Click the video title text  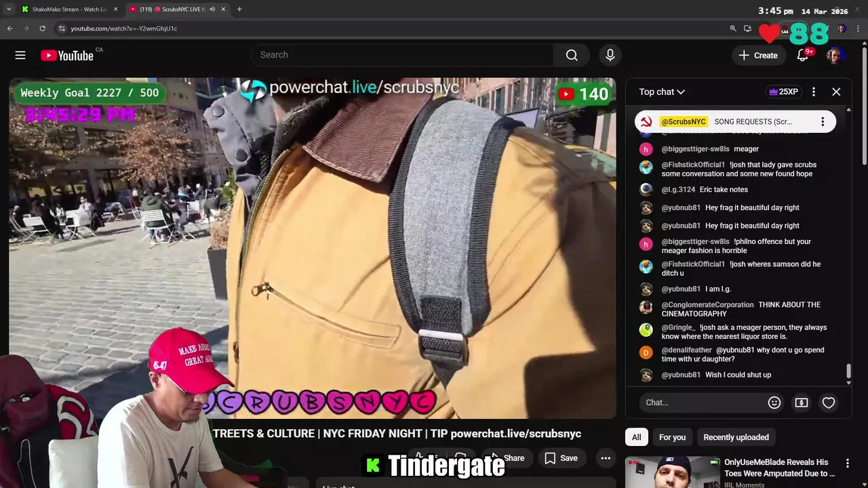397,434
